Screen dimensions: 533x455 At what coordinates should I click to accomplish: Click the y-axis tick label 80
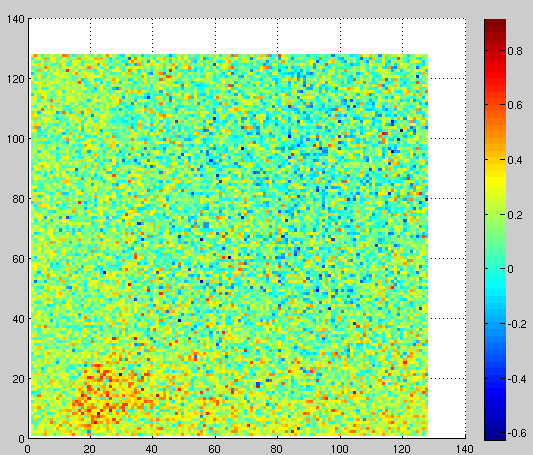click(x=19, y=199)
